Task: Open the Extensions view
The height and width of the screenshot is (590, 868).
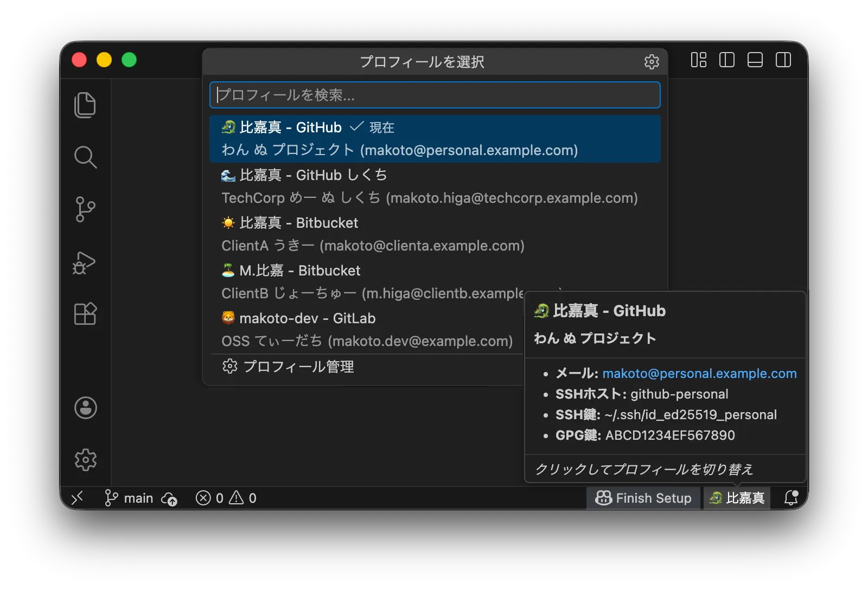Action: point(85,313)
